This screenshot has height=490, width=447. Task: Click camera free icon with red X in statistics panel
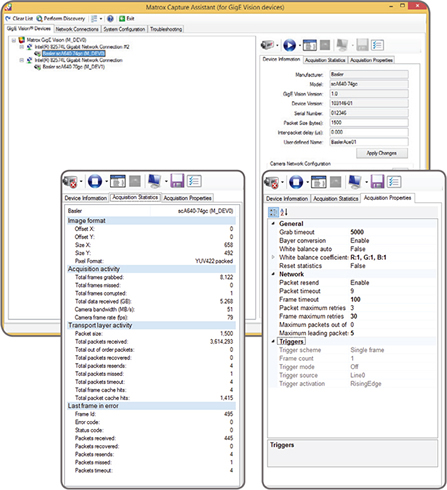coord(70,182)
